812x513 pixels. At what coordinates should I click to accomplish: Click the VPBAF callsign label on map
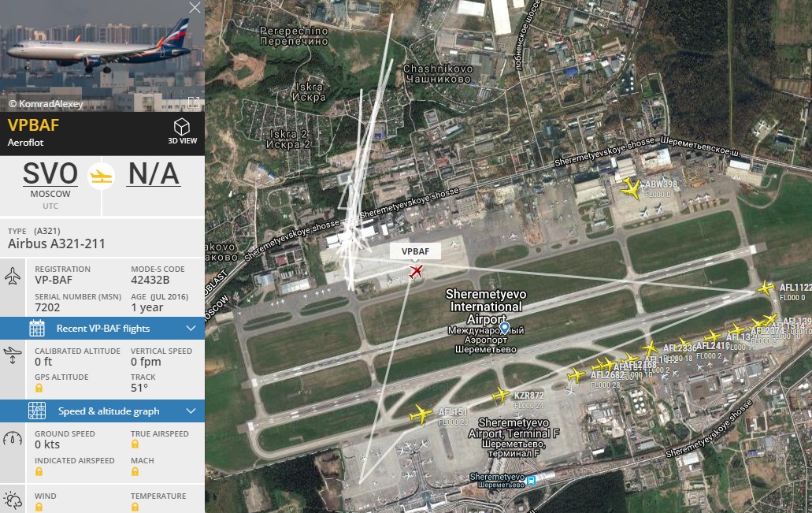[415, 251]
